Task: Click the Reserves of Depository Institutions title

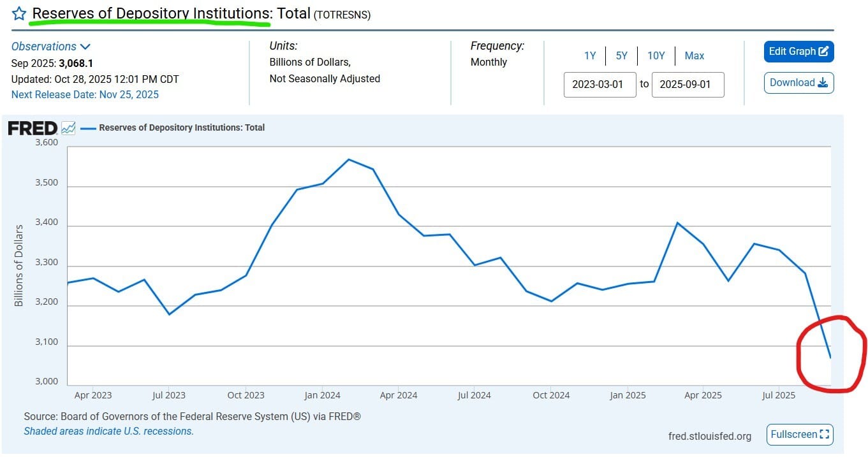Action: coord(171,13)
